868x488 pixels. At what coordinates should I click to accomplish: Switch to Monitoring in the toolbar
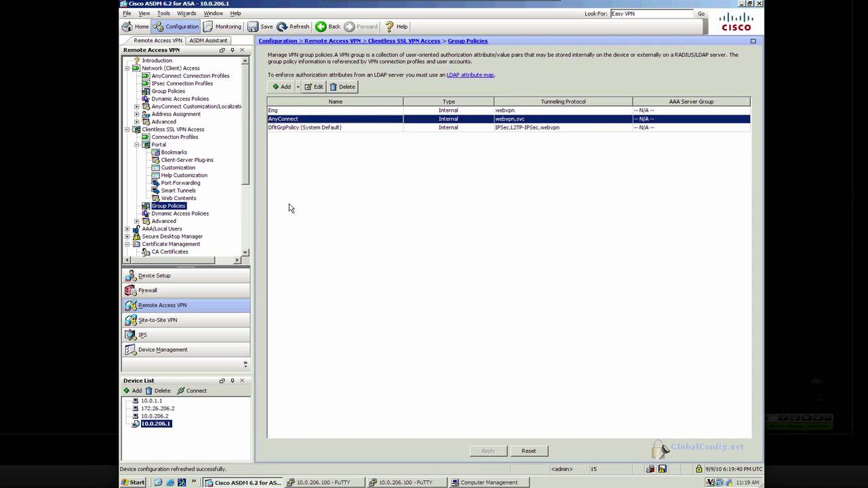point(222,26)
